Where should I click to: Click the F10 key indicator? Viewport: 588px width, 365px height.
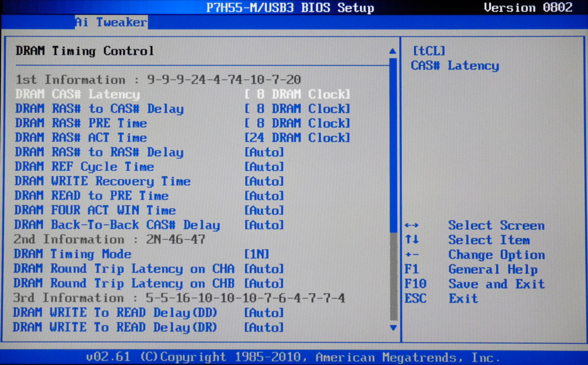pos(416,284)
